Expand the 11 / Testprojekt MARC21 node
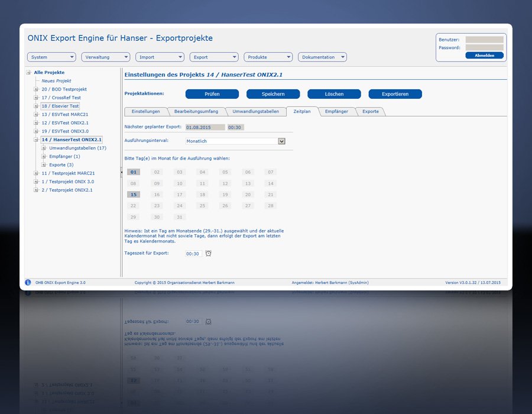Image resolution: width=532 pixels, height=414 pixels. click(36, 173)
